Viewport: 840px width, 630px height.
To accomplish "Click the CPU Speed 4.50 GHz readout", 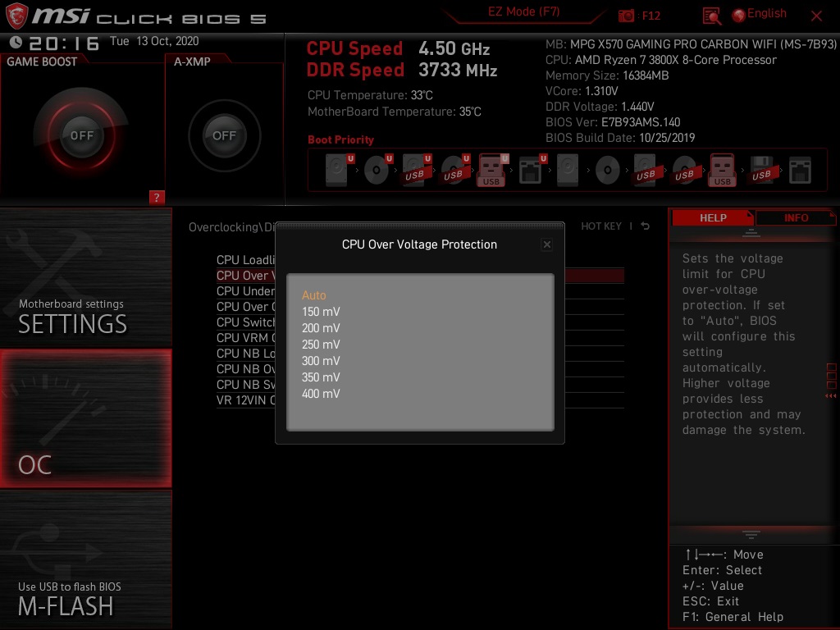I will tap(398, 48).
